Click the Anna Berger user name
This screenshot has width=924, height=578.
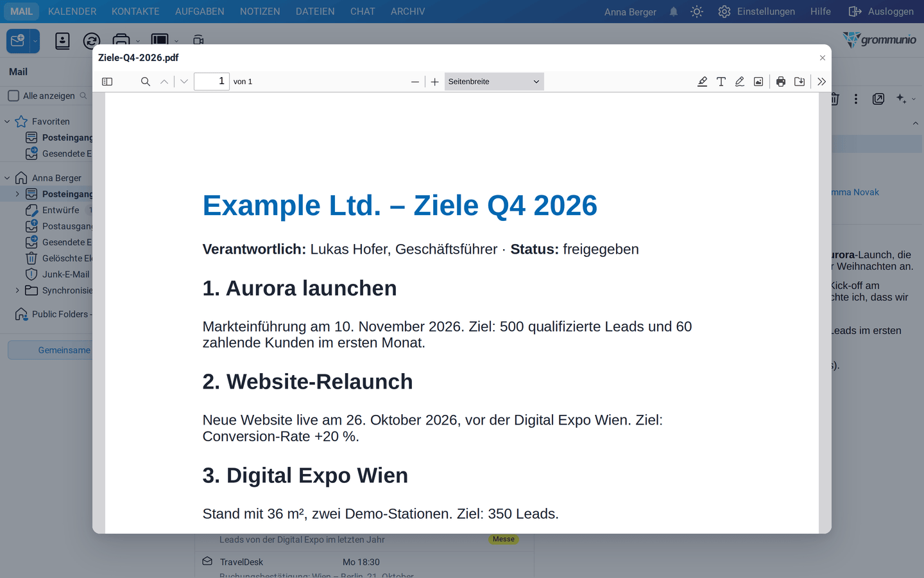pos(630,12)
